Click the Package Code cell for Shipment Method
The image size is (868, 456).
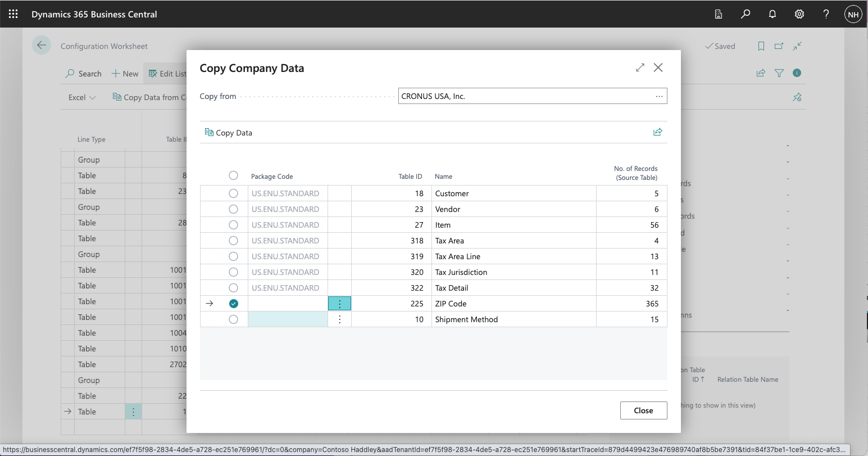pos(288,319)
